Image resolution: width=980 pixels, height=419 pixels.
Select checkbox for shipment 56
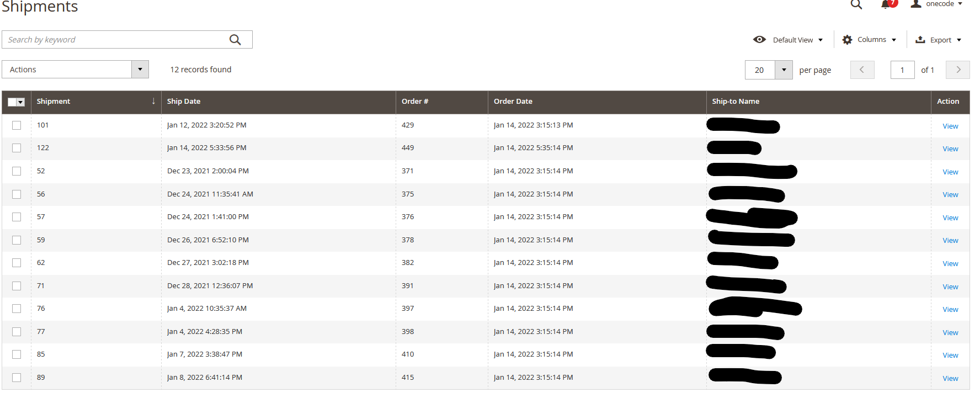17,194
